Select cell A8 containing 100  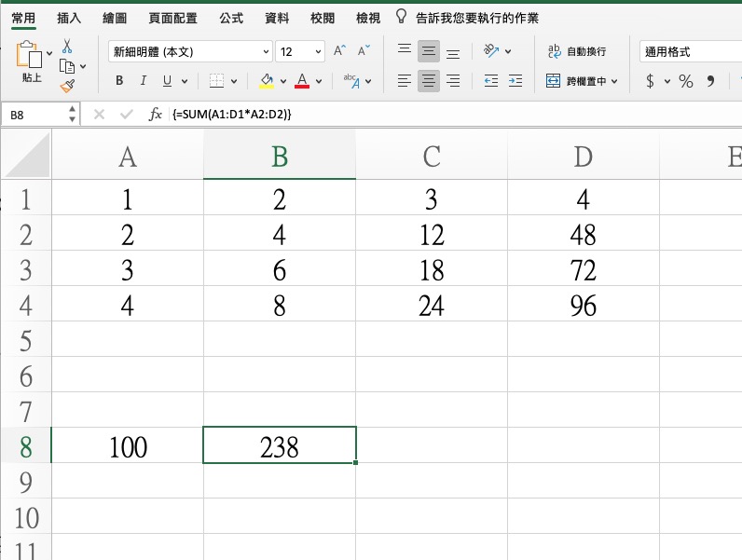pyautogui.click(x=128, y=445)
